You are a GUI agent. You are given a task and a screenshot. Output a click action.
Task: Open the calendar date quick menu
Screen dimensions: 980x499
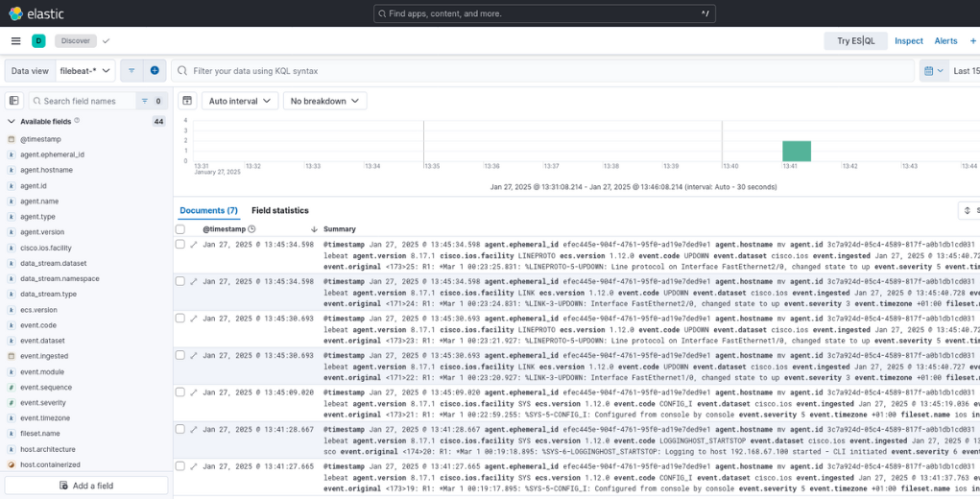[x=931, y=71]
